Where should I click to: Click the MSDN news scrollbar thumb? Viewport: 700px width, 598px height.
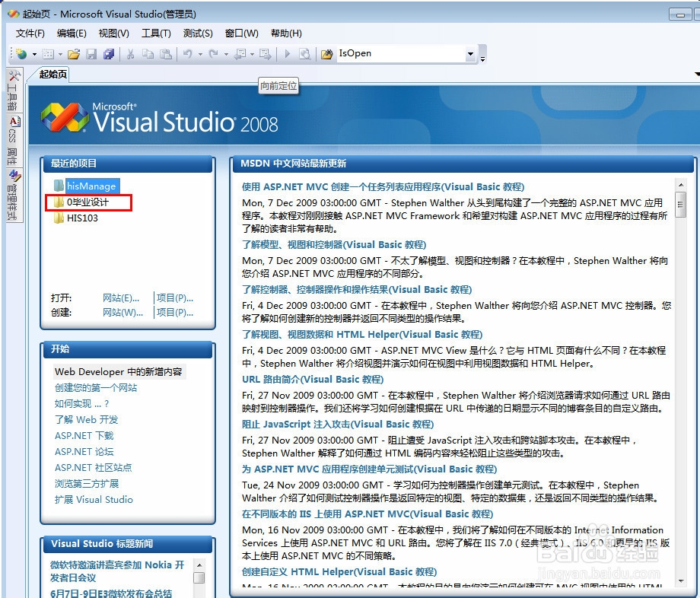(681, 205)
